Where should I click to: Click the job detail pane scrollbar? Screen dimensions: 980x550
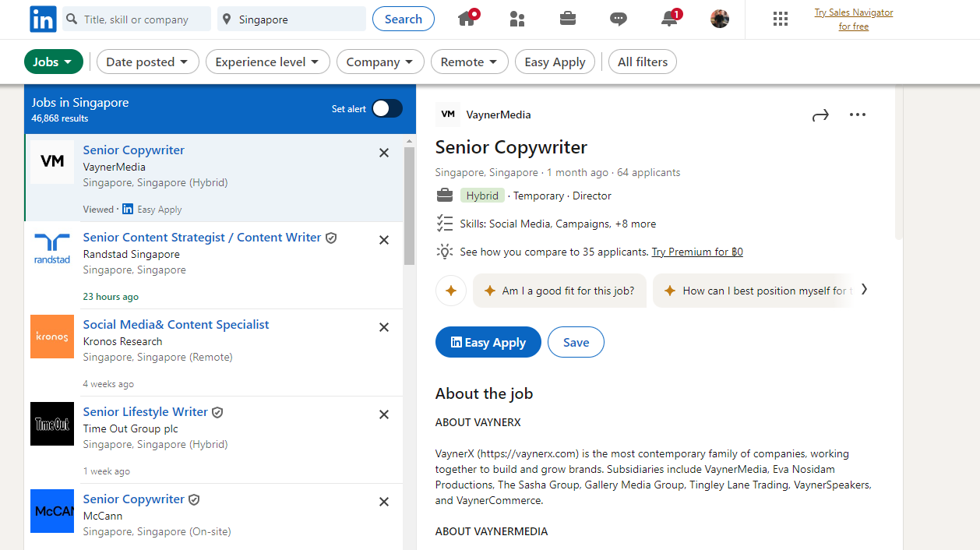pos(899,164)
